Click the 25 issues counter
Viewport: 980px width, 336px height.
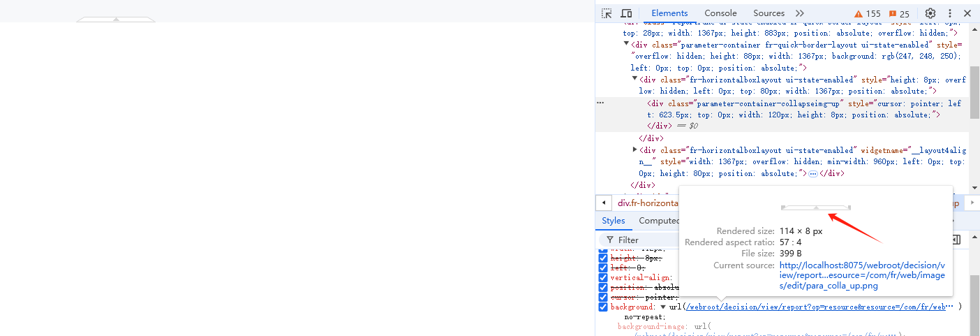click(x=899, y=13)
